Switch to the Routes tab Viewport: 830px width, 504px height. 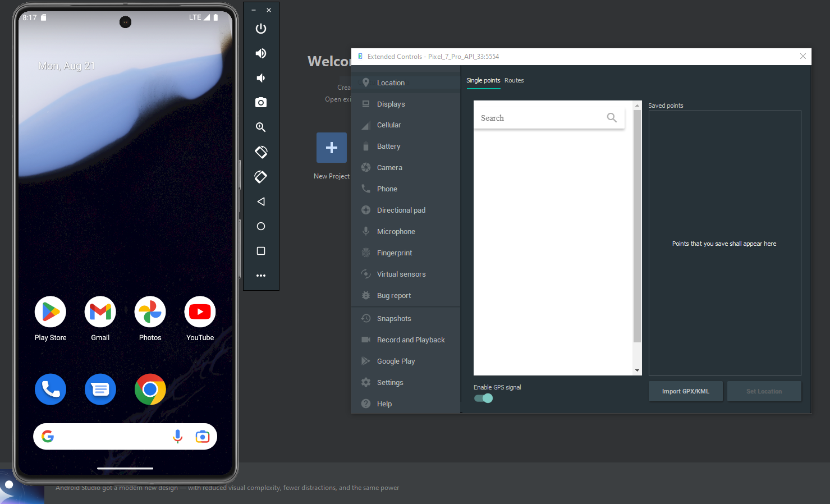[x=514, y=80]
